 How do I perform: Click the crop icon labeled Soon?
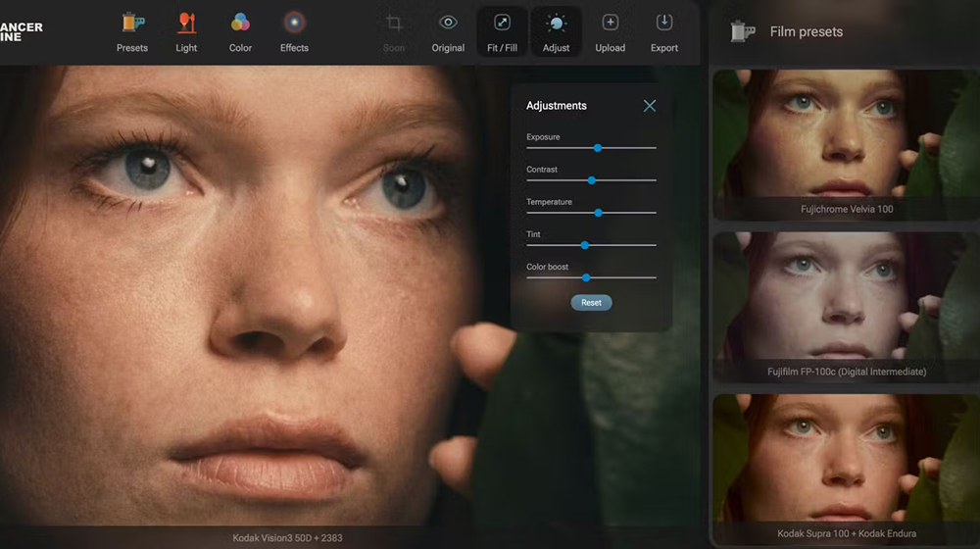click(x=394, y=23)
